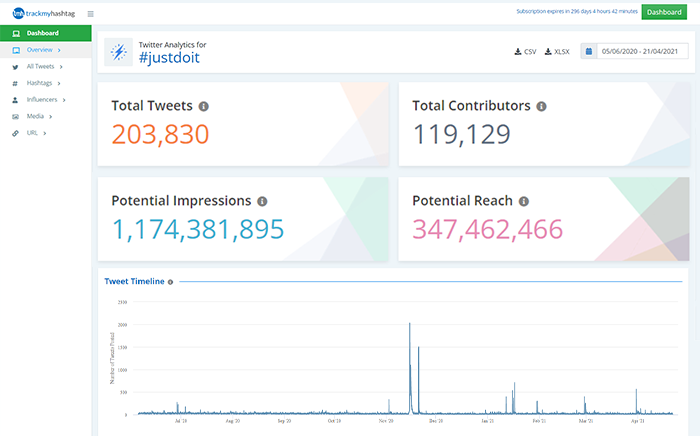Click the Twitter bird icon beside All Tweets
This screenshot has width=700, height=436.
[x=16, y=67]
